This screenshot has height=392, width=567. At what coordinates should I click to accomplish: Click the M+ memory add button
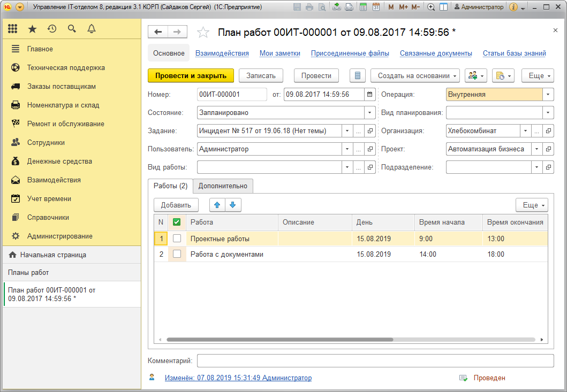pyautogui.click(x=403, y=7)
